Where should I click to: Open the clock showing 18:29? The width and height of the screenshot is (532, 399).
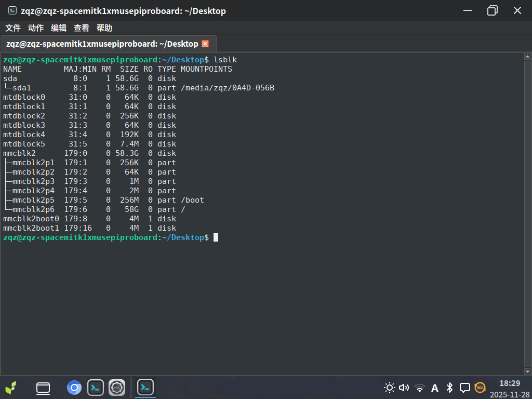pyautogui.click(x=510, y=383)
